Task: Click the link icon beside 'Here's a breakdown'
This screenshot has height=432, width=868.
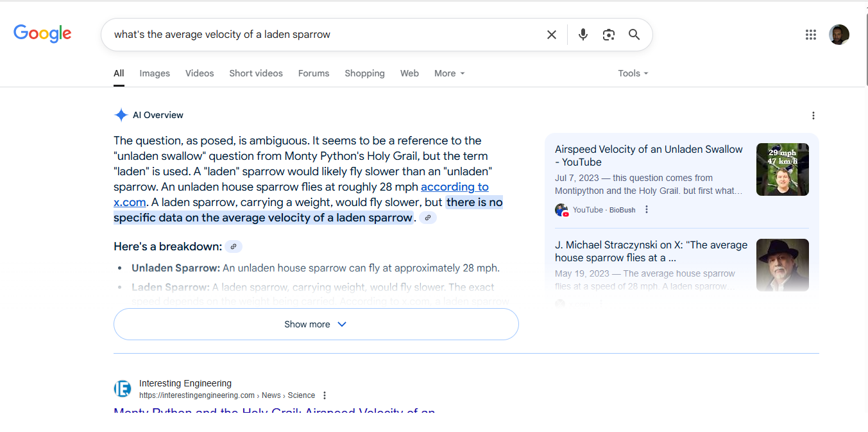Action: (233, 246)
